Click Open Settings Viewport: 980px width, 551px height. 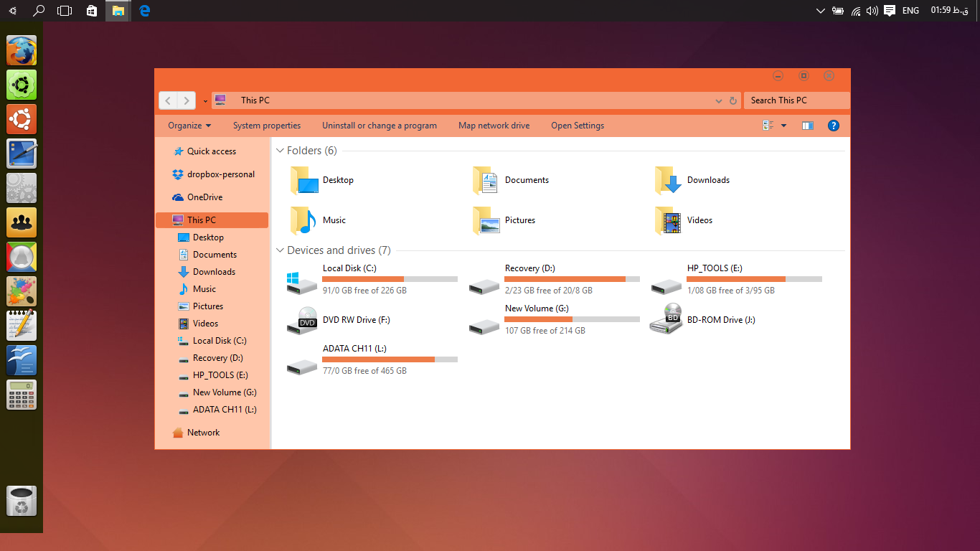coord(577,125)
